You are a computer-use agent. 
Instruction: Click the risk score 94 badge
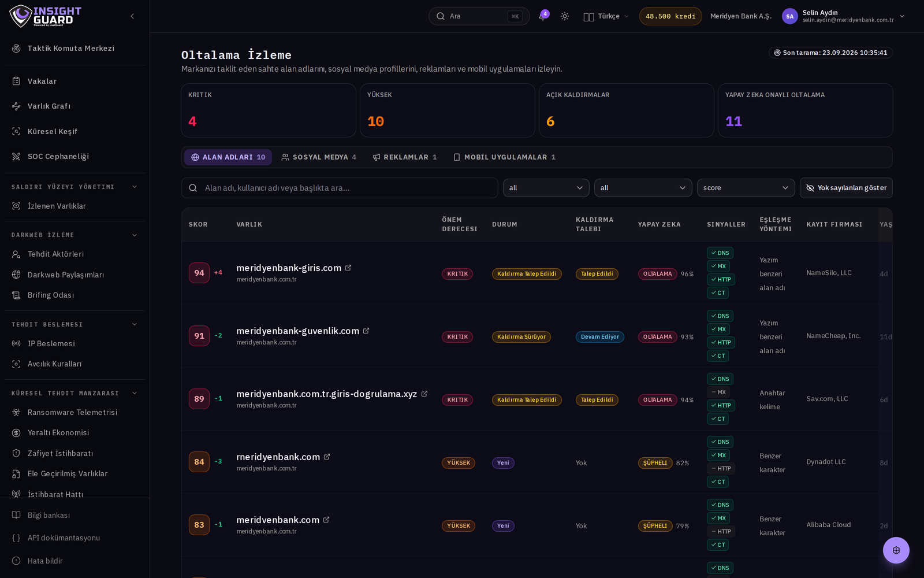pyautogui.click(x=199, y=273)
